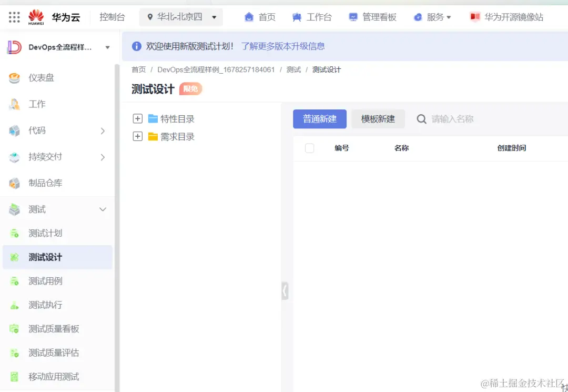Viewport: 568px width, 392px height.
Task: Select 测试计划 in the sidebar
Action: point(46,233)
